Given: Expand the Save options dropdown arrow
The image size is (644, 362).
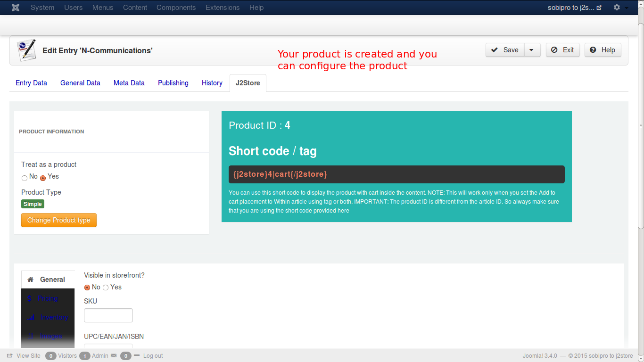Looking at the screenshot, I should 532,50.
